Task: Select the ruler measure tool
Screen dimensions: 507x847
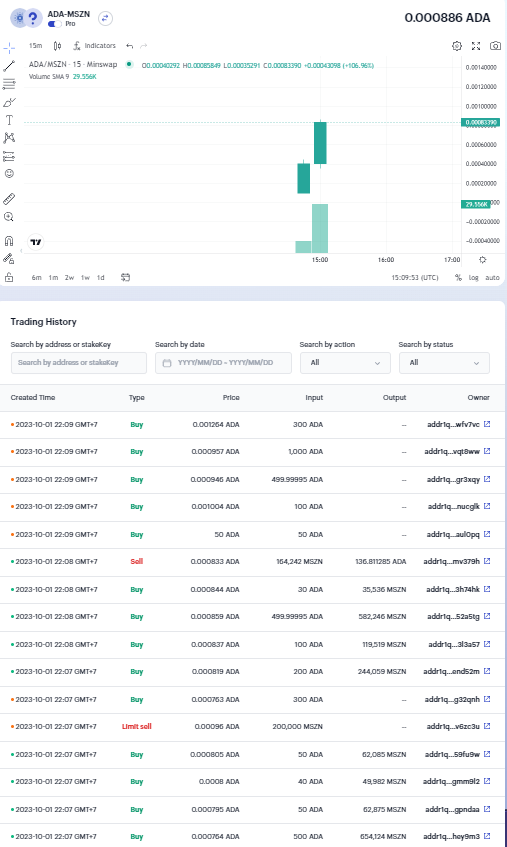Action: click(9, 199)
